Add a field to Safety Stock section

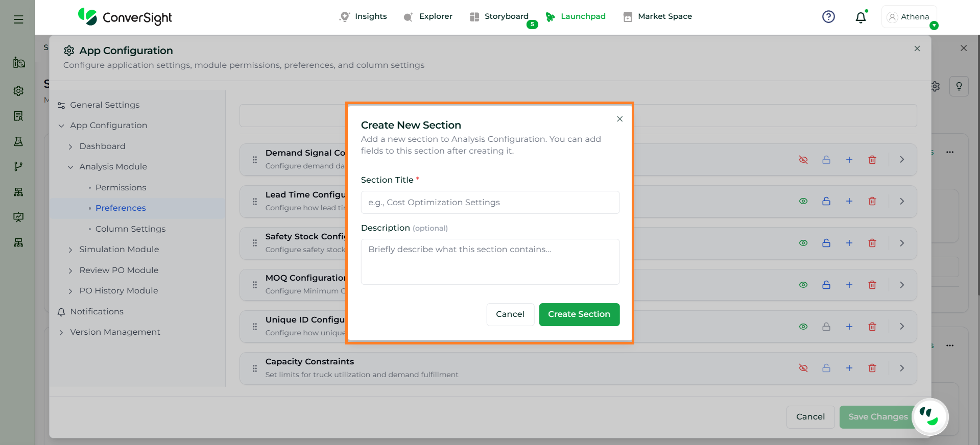tap(849, 243)
